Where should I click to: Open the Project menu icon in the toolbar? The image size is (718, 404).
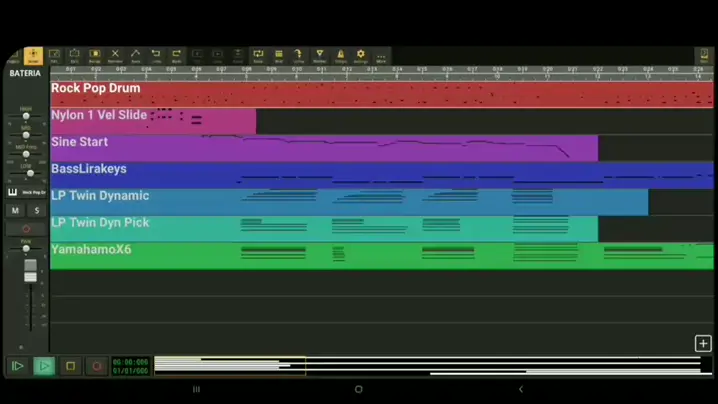coord(13,56)
